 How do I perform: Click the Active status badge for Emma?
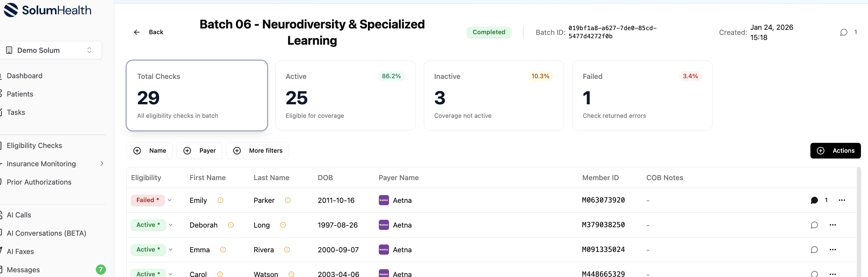(x=148, y=250)
